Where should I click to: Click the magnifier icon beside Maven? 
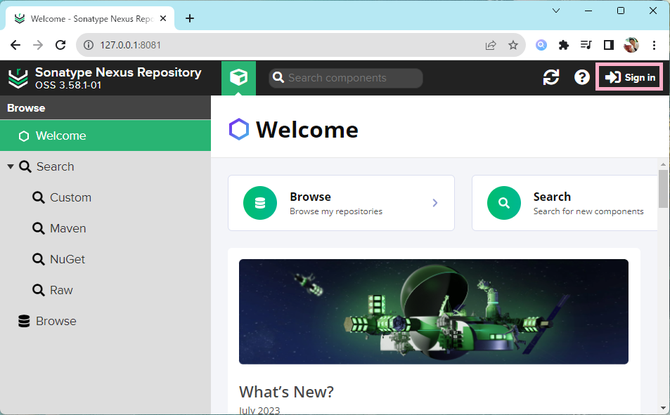tap(38, 228)
